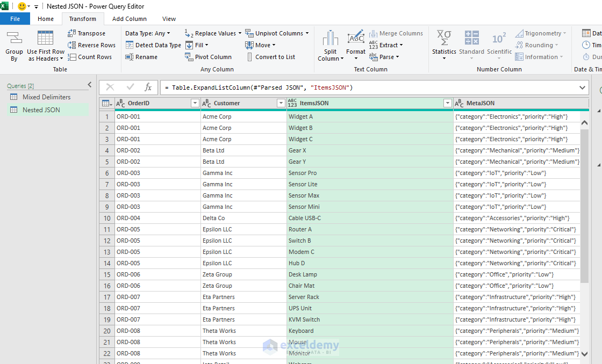Click the Information icon
Viewport: 602px width, 364px height.
(519, 57)
